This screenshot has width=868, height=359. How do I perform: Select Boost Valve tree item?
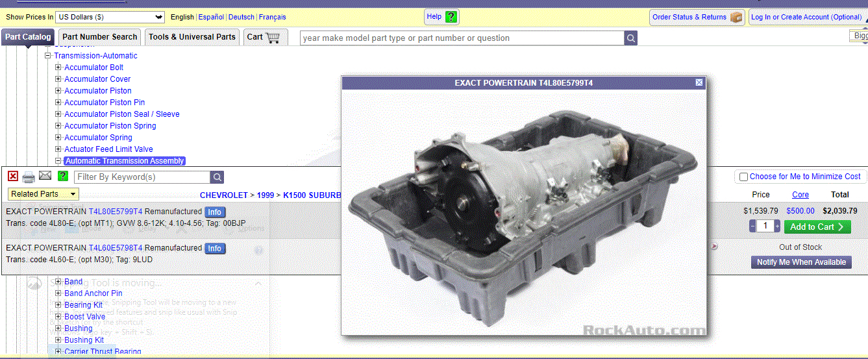84,317
